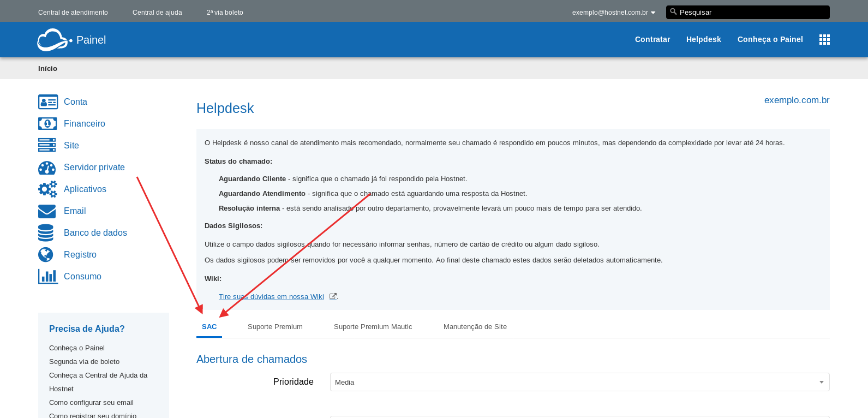This screenshot has width=868, height=418.
Task: Click the Registro globe icon
Action: point(46,255)
